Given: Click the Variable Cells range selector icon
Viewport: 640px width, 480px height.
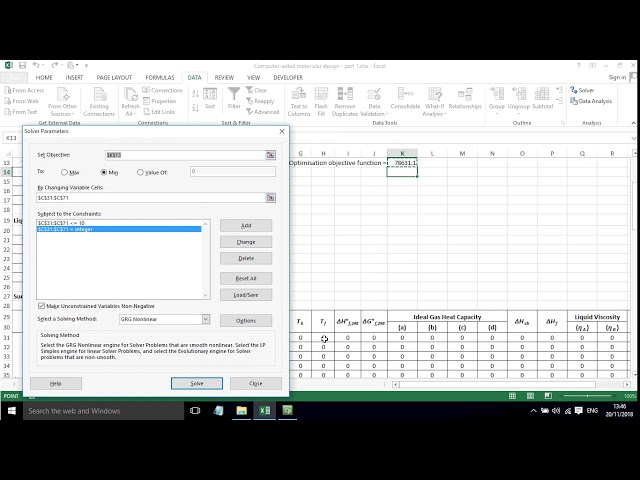Looking at the screenshot, I should (x=270, y=198).
